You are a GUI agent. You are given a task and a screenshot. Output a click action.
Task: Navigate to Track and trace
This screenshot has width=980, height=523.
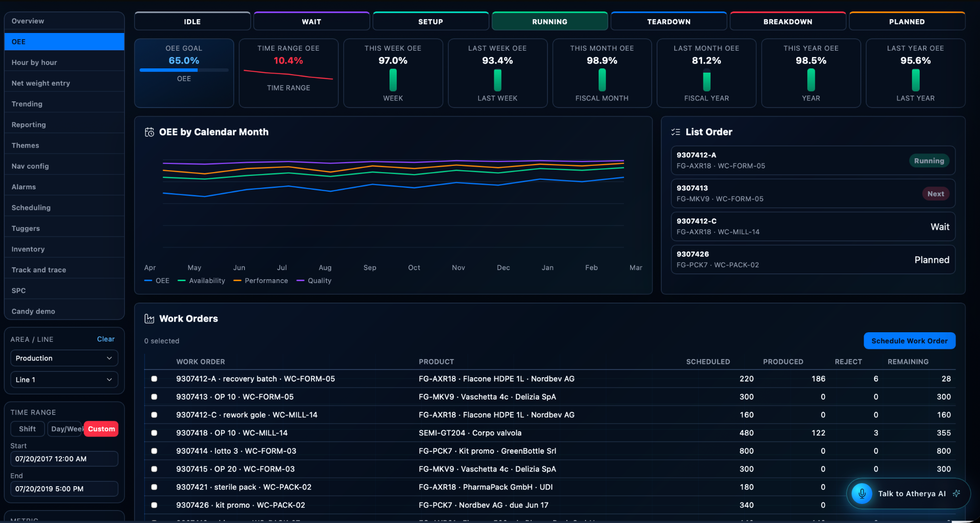[64, 270]
